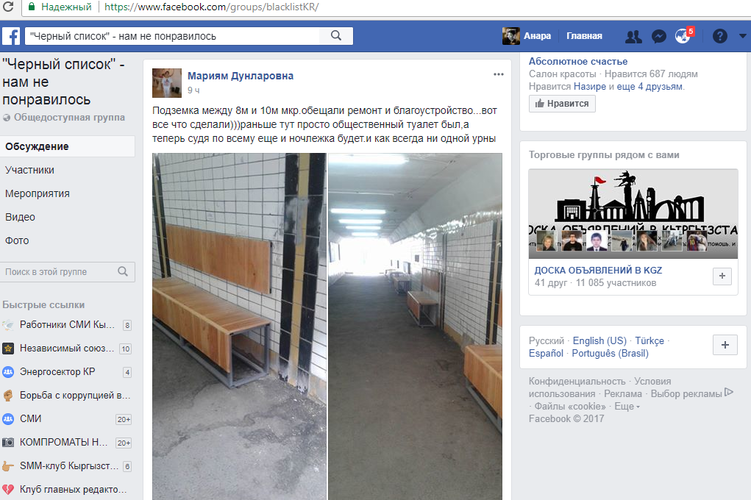
Task: Open Энергосектор КР quick link
Action: click(x=57, y=372)
